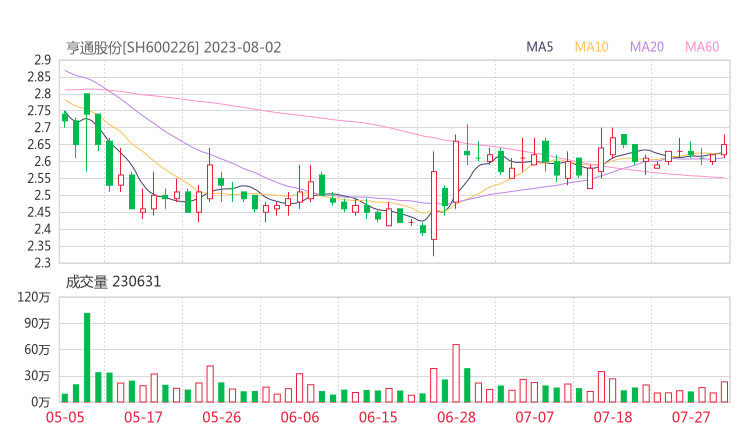Viewport: 740px width, 440px height.
Task: Click the 30万 volume axis label
Action: [37, 376]
